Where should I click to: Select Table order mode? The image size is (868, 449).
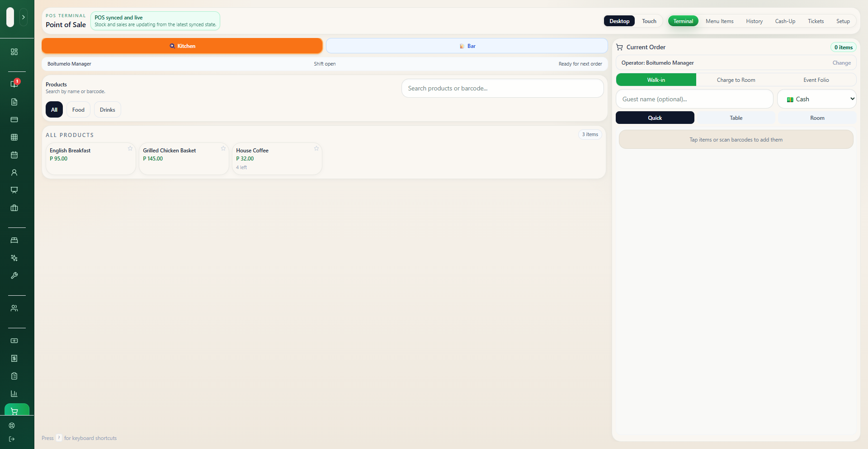(x=736, y=118)
